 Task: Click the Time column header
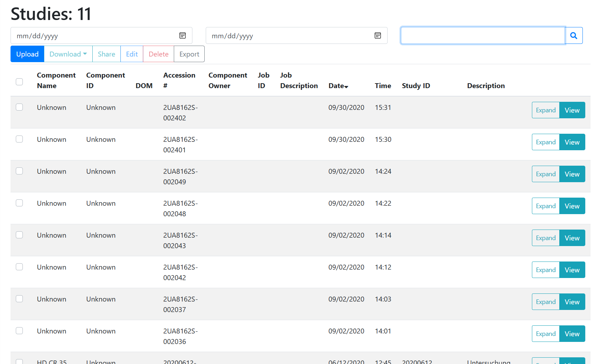pyautogui.click(x=383, y=86)
